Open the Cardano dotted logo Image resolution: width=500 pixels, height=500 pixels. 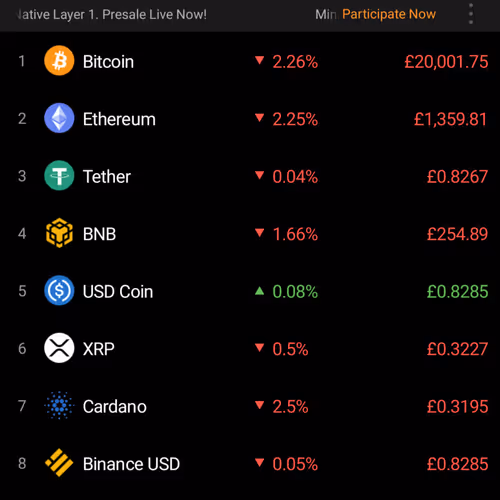click(x=59, y=405)
